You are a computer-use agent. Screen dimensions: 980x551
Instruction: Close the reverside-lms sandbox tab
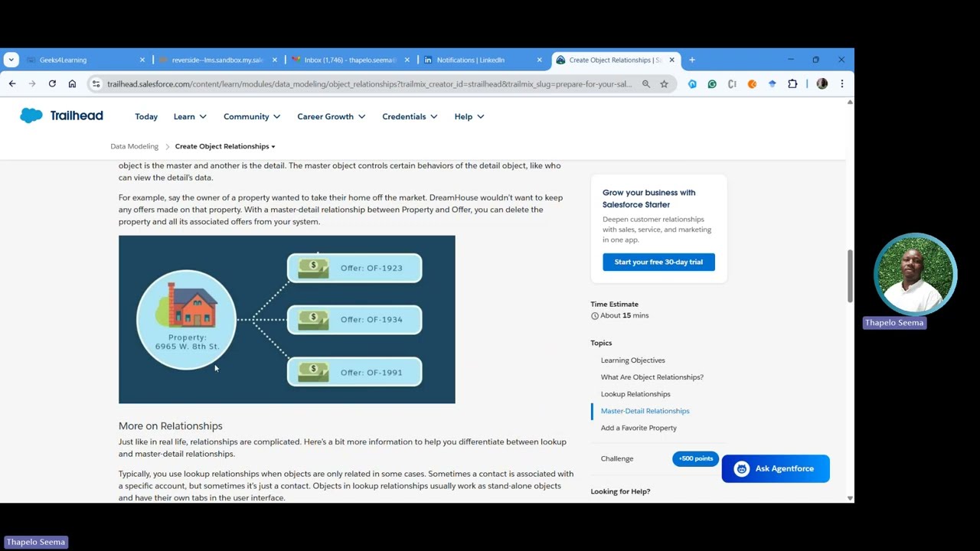point(275,60)
